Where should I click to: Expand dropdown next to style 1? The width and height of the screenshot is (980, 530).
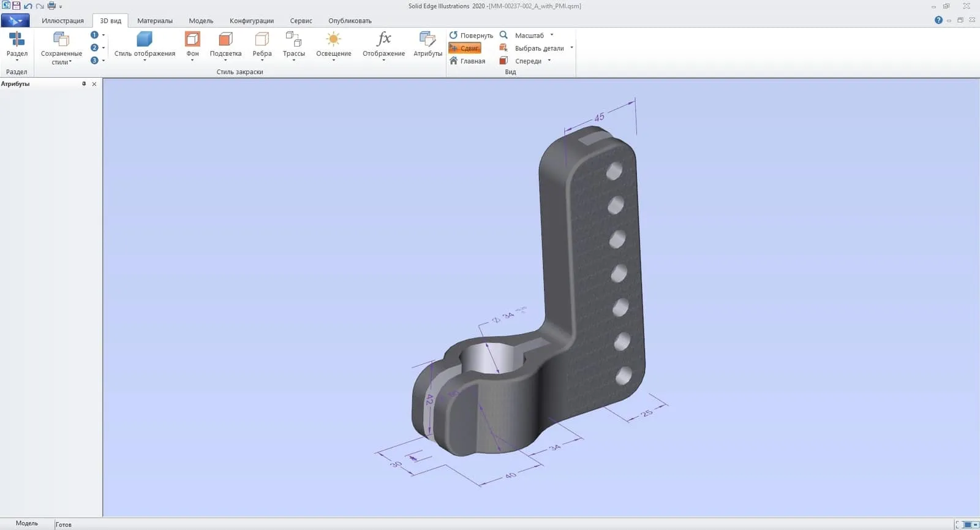coord(103,35)
